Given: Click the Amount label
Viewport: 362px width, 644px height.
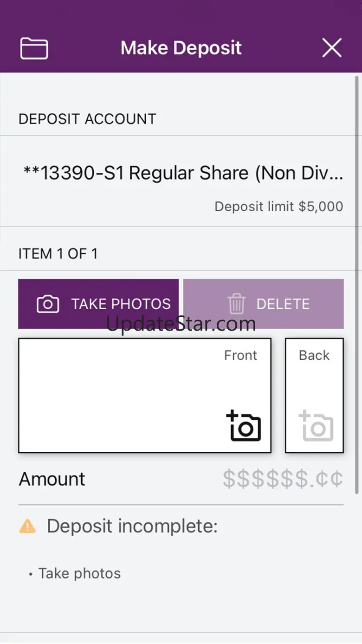Looking at the screenshot, I should point(52,479).
